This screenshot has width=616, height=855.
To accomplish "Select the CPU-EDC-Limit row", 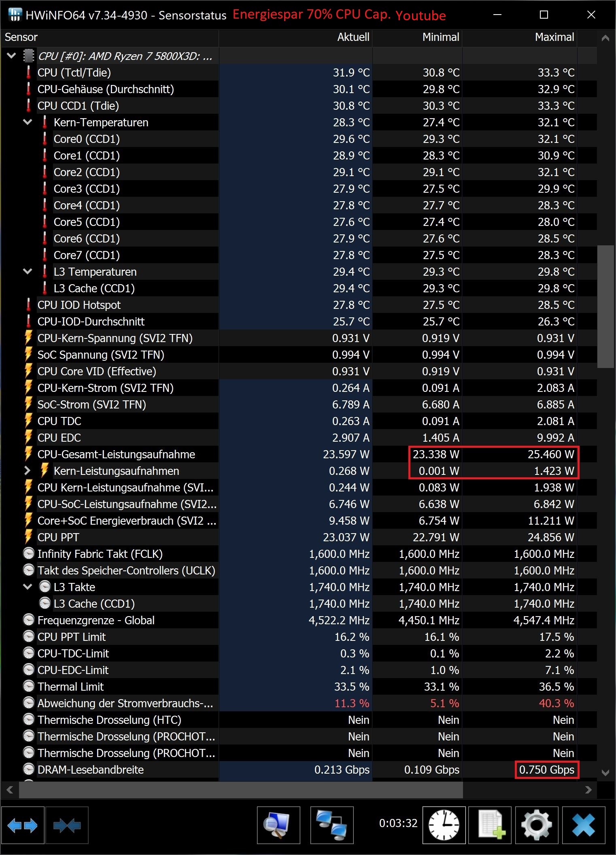I will coord(299,670).
